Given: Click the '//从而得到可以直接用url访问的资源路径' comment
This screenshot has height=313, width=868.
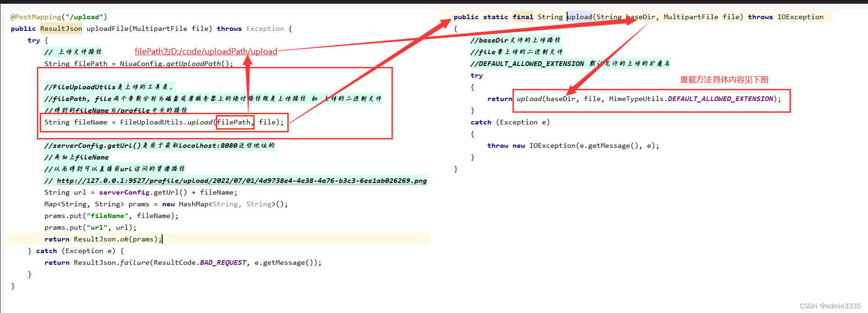Looking at the screenshot, I should (x=115, y=169).
